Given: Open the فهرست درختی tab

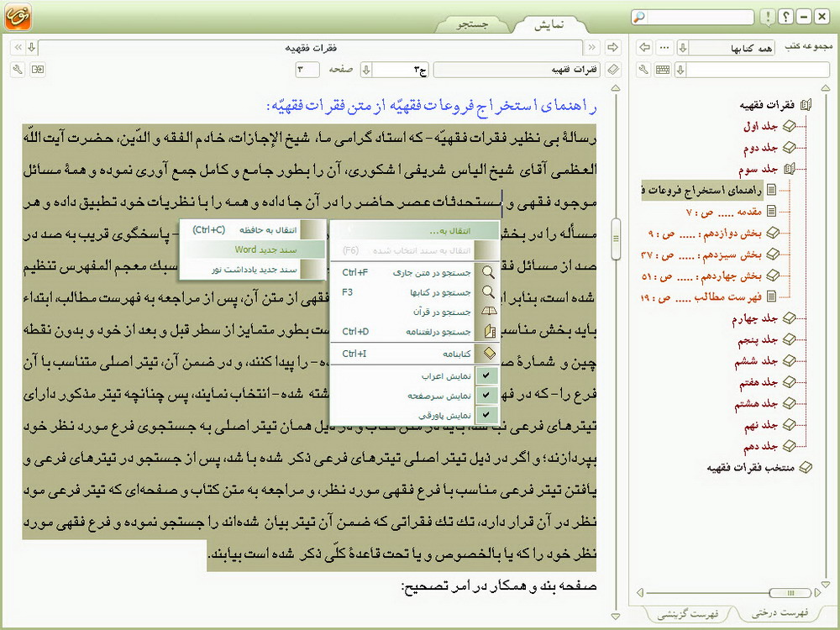Looking at the screenshot, I should click(780, 613).
